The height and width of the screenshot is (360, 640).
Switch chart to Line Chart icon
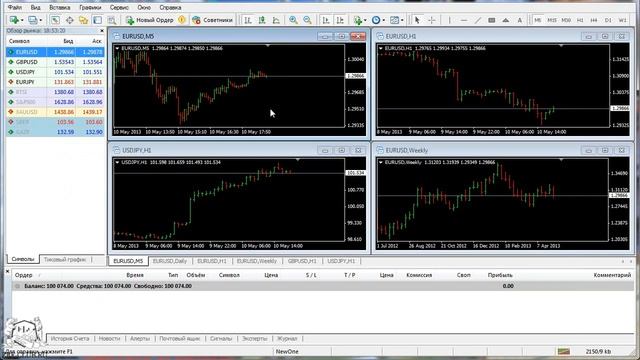click(x=276, y=20)
